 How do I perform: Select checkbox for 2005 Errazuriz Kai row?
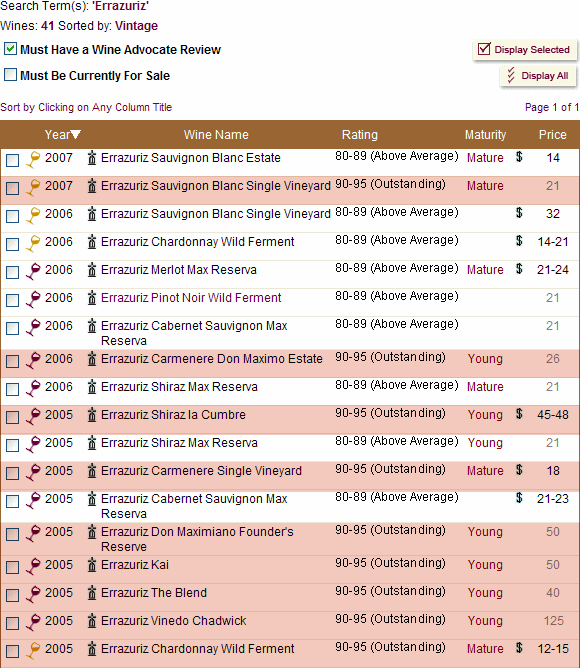[12, 567]
